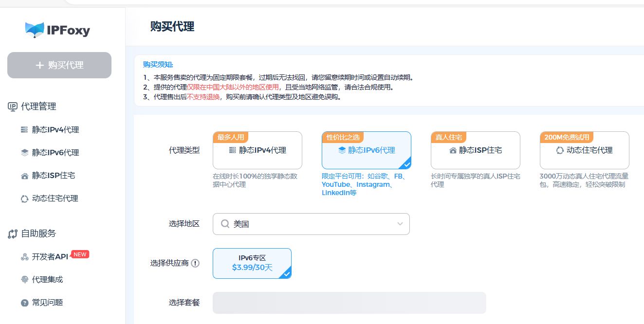Click the 200M免费试用 badge
The height and width of the screenshot is (324, 644).
567,137
